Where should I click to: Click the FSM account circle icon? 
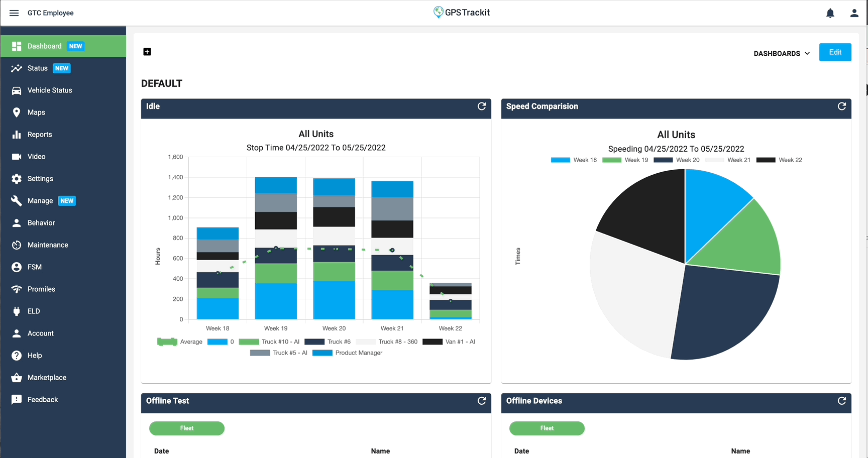tap(17, 267)
